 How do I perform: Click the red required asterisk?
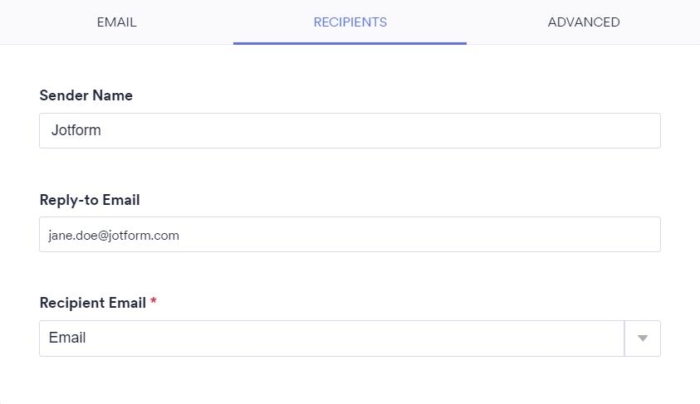pyautogui.click(x=153, y=302)
